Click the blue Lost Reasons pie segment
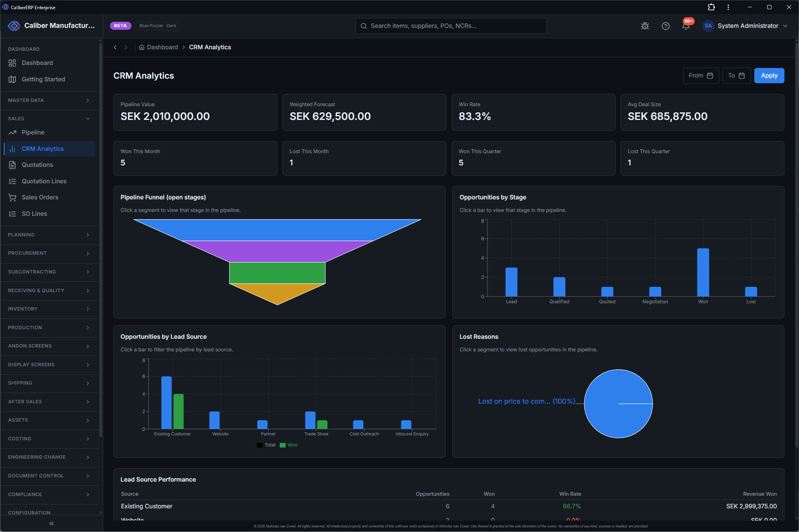 (618, 404)
